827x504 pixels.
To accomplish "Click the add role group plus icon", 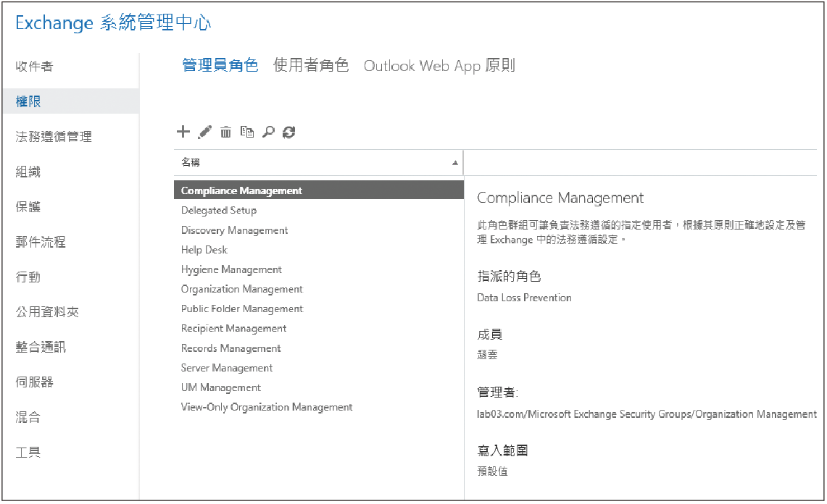I will coord(183,131).
